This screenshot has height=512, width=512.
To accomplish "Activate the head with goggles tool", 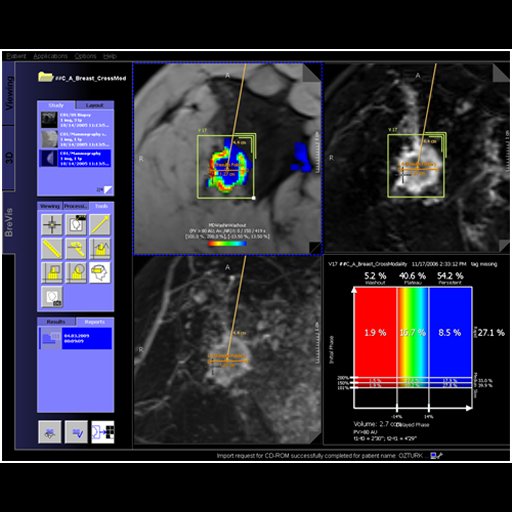I will (100, 272).
